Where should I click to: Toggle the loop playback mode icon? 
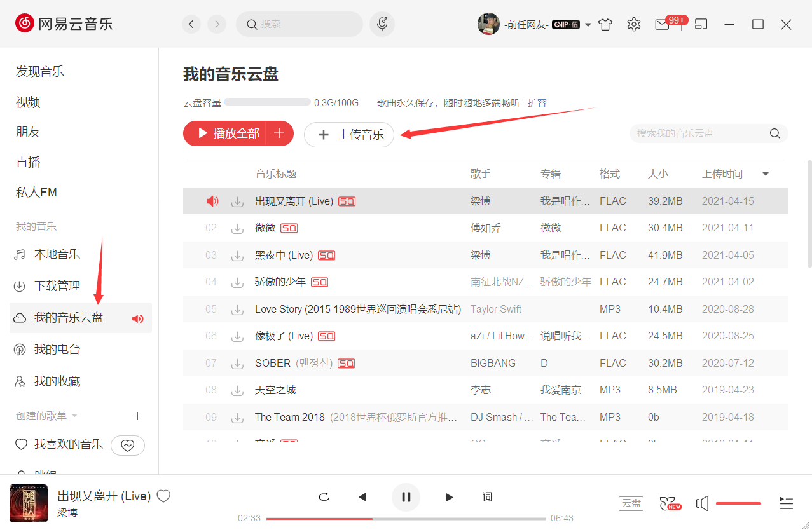pos(324,497)
